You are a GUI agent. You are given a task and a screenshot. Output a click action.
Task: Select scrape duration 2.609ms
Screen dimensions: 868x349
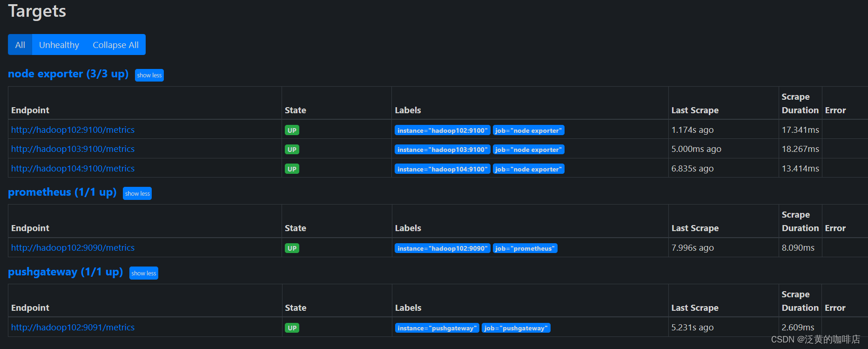pyautogui.click(x=798, y=328)
